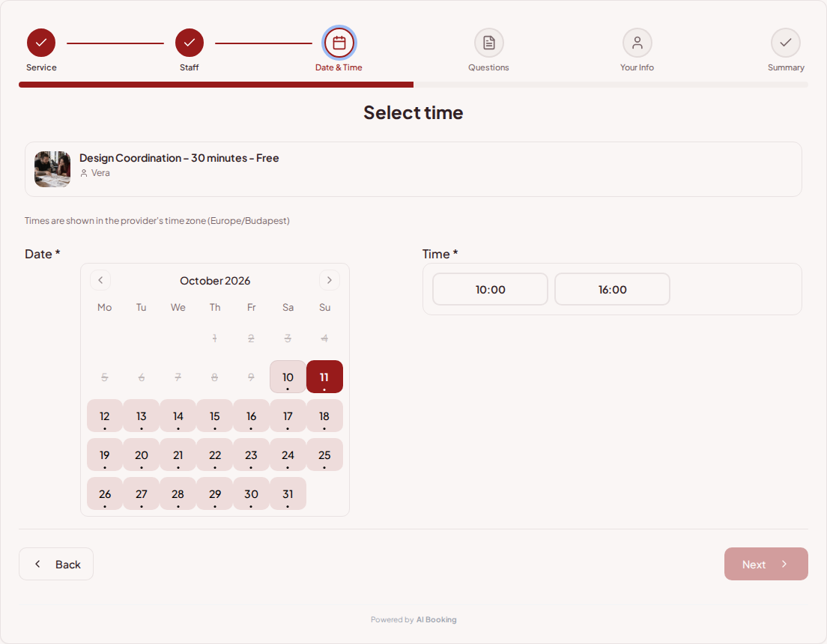
Task: Click the Questions step label
Action: pos(488,67)
